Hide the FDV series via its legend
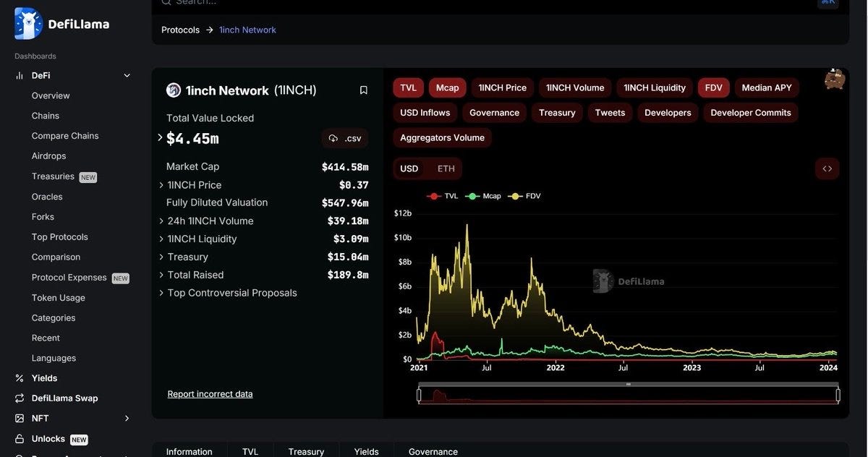Viewport: 868px width, 457px height. 525,196
